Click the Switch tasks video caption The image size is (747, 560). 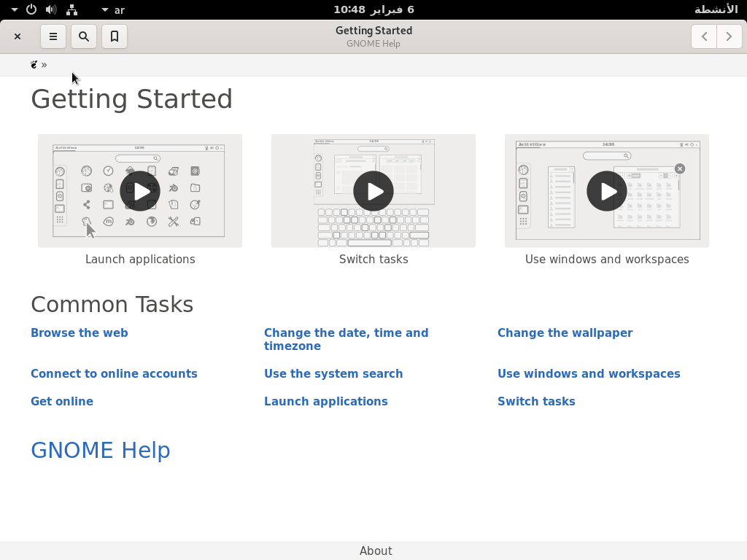click(x=373, y=259)
